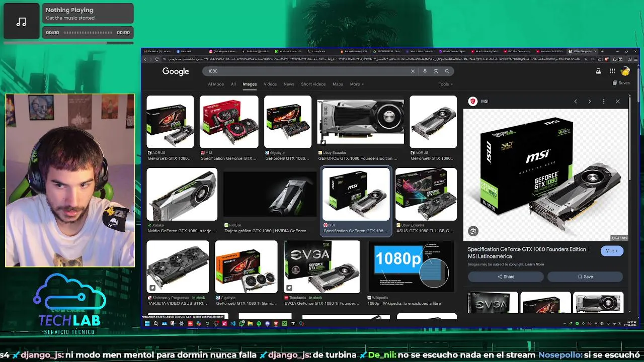Reload the current page
This screenshot has height=362, width=644.
coord(157,59)
